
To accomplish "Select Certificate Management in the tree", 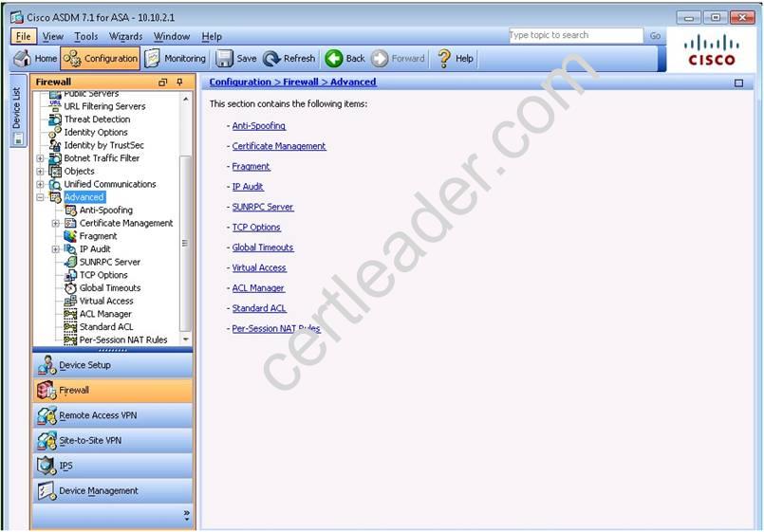I will point(125,223).
